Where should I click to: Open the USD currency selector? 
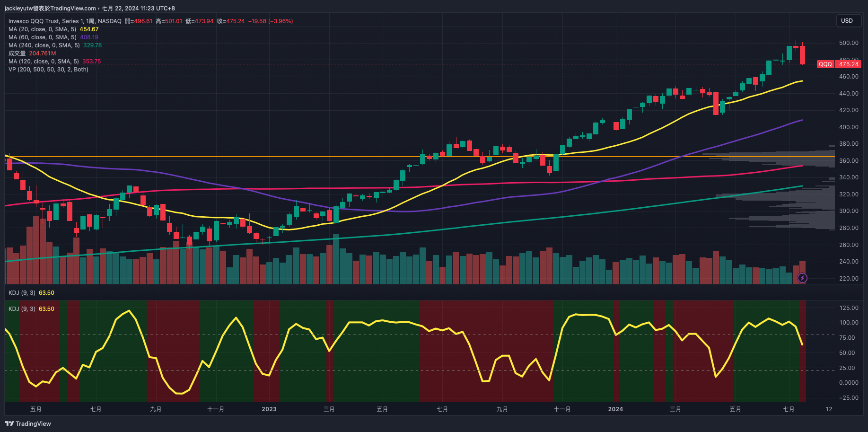847,21
